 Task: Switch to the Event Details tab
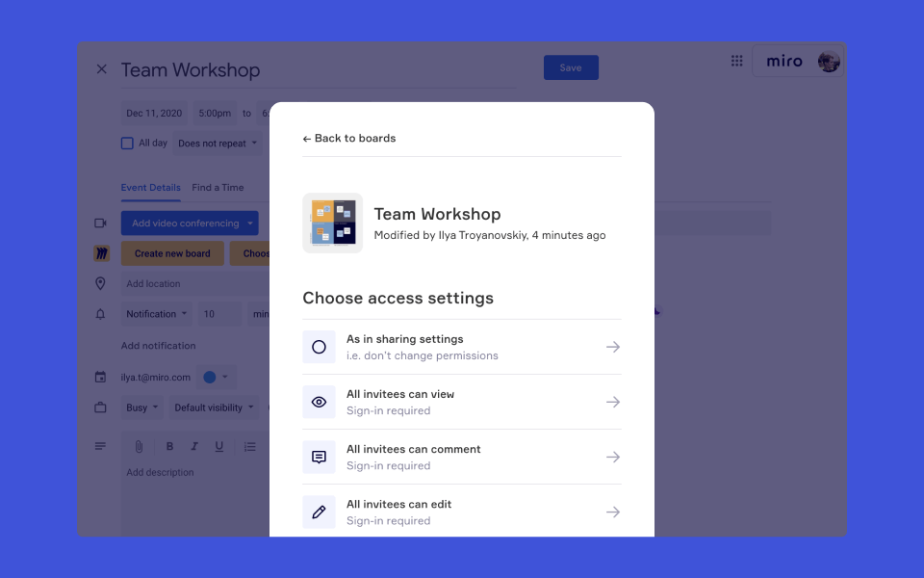[x=151, y=188]
